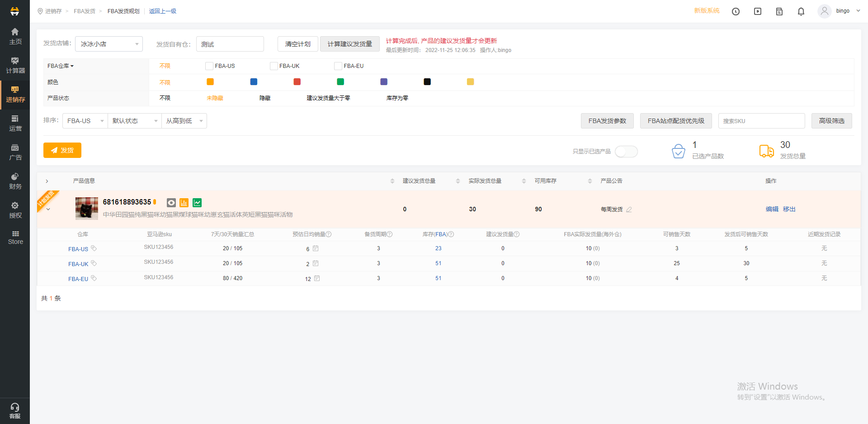The height and width of the screenshot is (424, 868).
Task: Open FBA-US sort dropdown
Action: click(85, 121)
